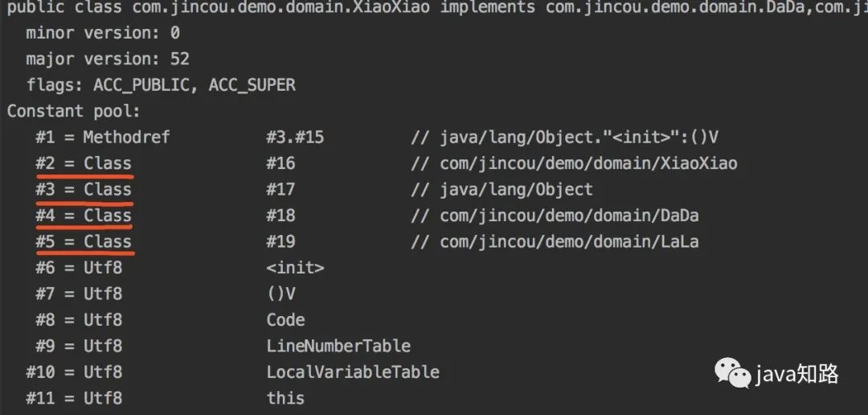Click the '()V' Utf8 value on line #7
This screenshot has height=415, width=868.
tap(280, 294)
